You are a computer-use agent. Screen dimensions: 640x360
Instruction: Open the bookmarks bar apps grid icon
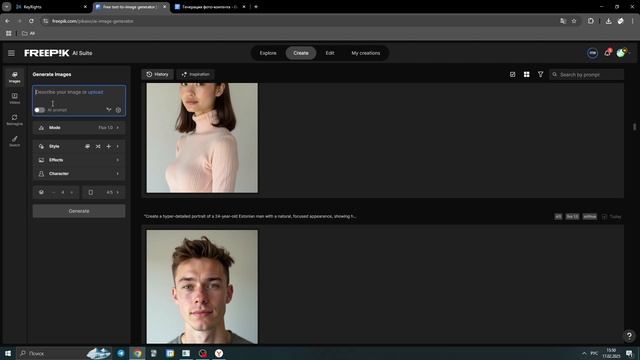coord(9,33)
